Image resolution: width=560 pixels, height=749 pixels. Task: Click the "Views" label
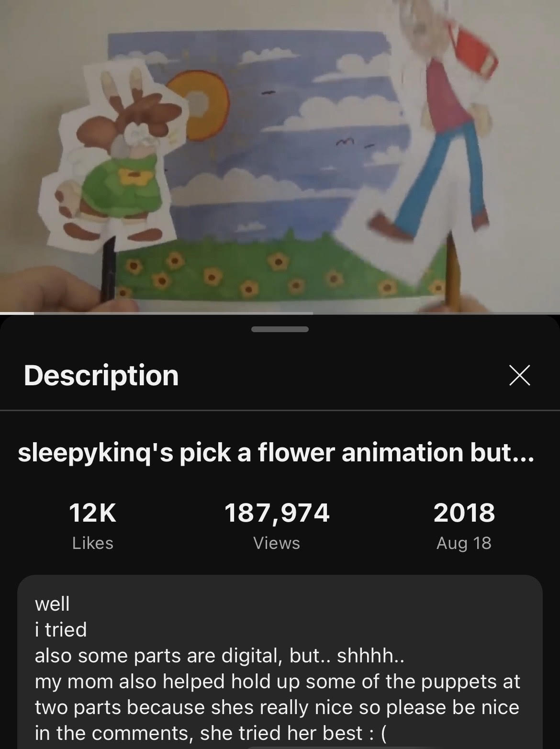coord(277,543)
